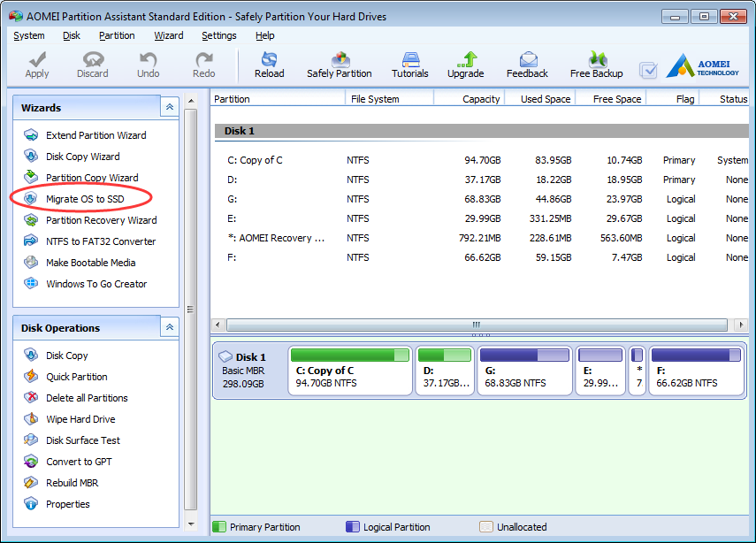Open the System menu

29,35
